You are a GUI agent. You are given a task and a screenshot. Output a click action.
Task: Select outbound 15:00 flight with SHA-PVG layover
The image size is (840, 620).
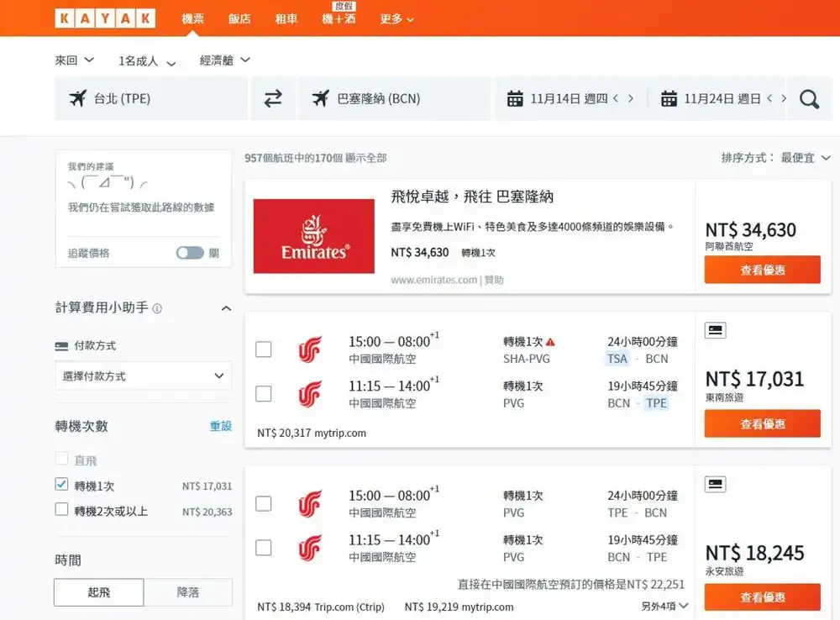click(x=264, y=349)
